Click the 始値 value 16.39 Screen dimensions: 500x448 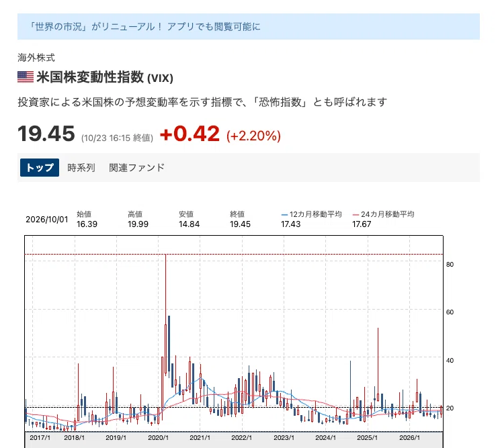click(x=87, y=224)
